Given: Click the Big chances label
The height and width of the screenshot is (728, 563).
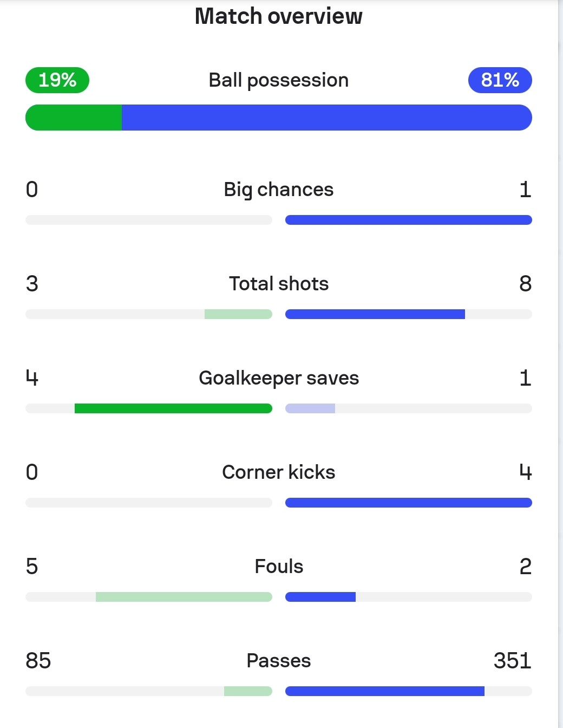Looking at the screenshot, I should click(x=278, y=190).
